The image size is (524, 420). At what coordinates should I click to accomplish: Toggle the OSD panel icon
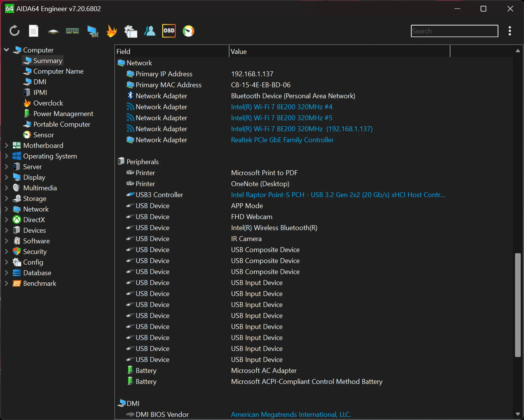pos(169,31)
